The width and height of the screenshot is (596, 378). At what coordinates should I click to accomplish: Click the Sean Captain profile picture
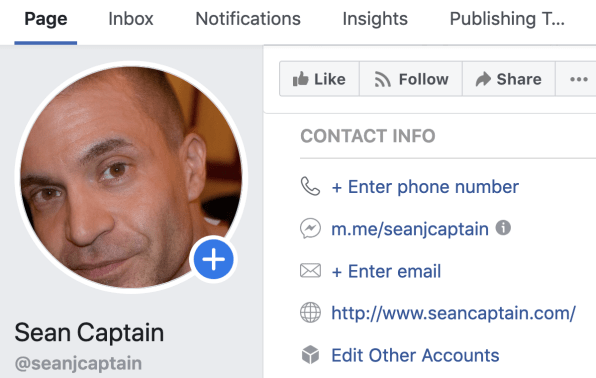(x=131, y=177)
